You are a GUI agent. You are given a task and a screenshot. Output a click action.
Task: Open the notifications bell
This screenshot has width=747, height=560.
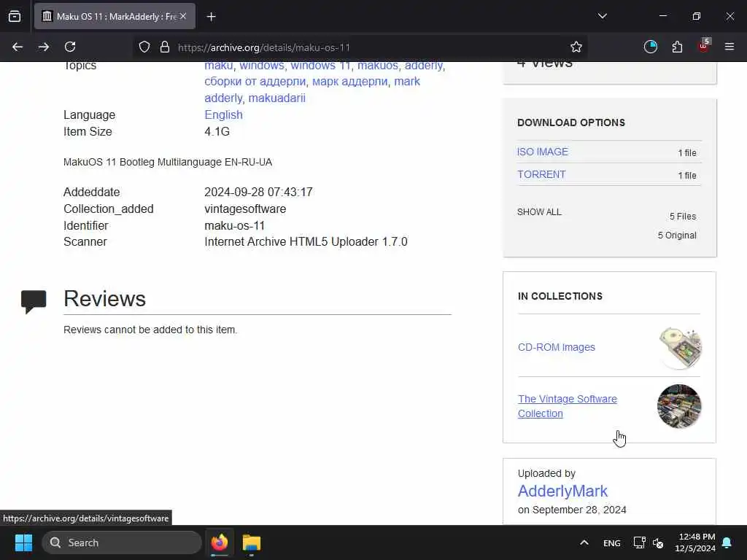pos(727,542)
